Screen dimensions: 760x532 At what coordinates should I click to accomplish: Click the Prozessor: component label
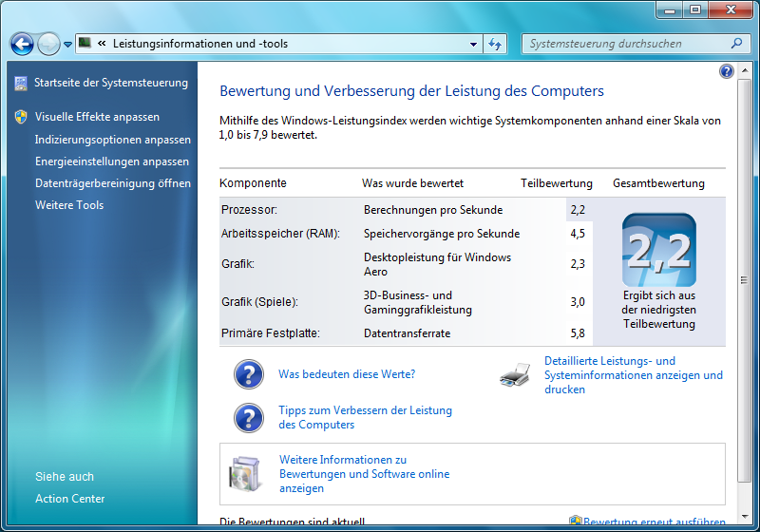[249, 210]
